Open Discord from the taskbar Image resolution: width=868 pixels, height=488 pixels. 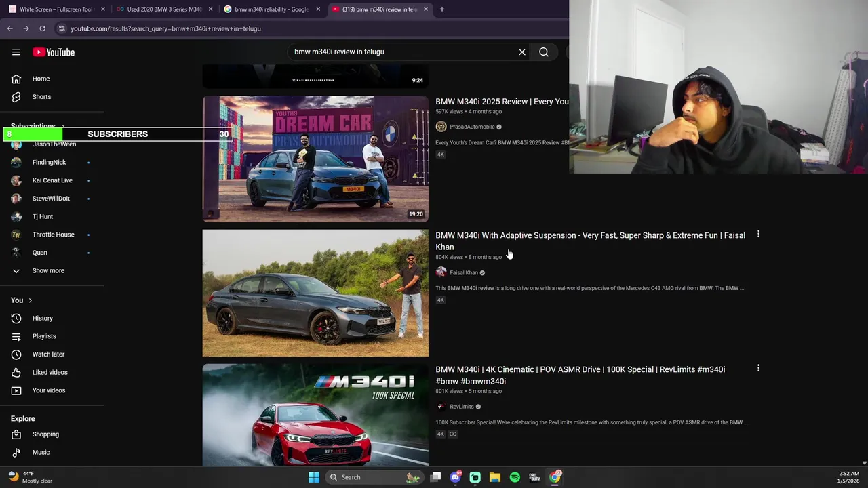point(456,477)
